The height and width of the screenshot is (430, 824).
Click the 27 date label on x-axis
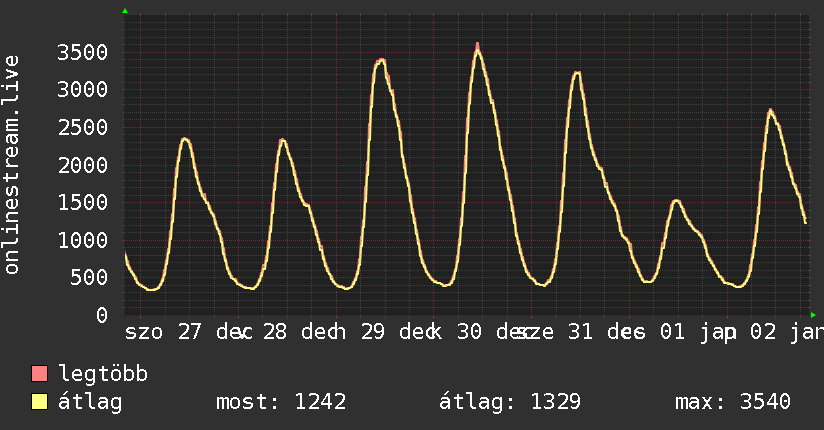(x=189, y=332)
